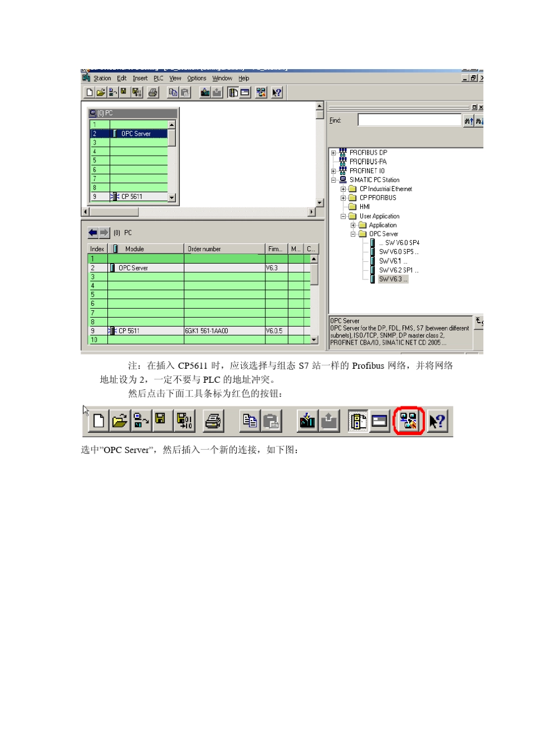Click Open folder icon in enlarged toolbar

pos(120,420)
